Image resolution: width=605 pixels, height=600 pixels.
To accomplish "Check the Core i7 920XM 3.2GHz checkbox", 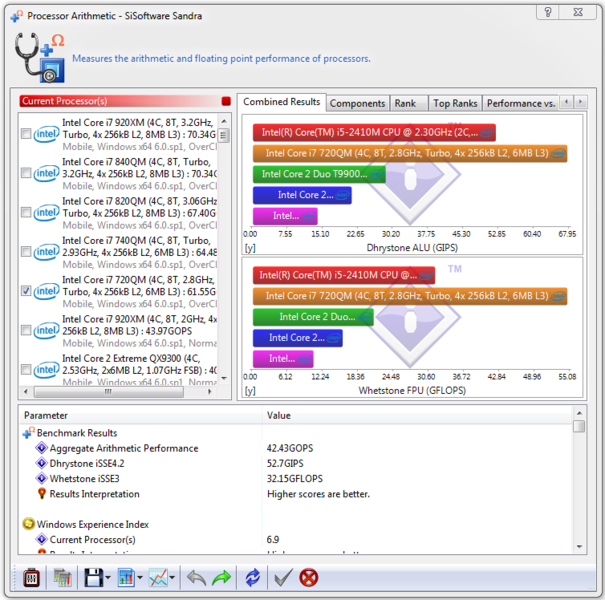I will [26, 134].
